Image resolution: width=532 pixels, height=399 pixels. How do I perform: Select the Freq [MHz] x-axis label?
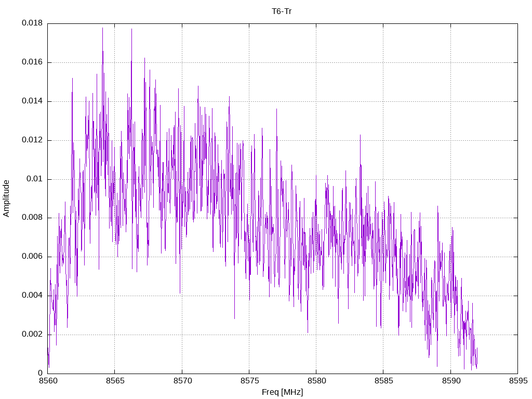pyautogui.click(x=282, y=392)
